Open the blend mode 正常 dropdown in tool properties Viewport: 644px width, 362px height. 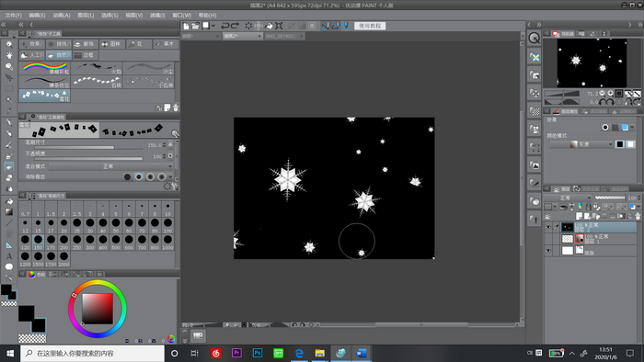(x=111, y=166)
